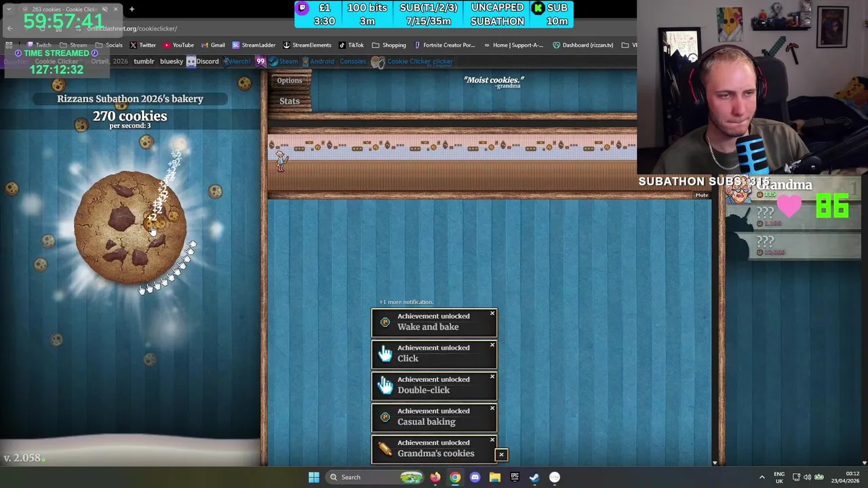Open the Options menu
The height and width of the screenshot is (488, 868).
click(290, 81)
